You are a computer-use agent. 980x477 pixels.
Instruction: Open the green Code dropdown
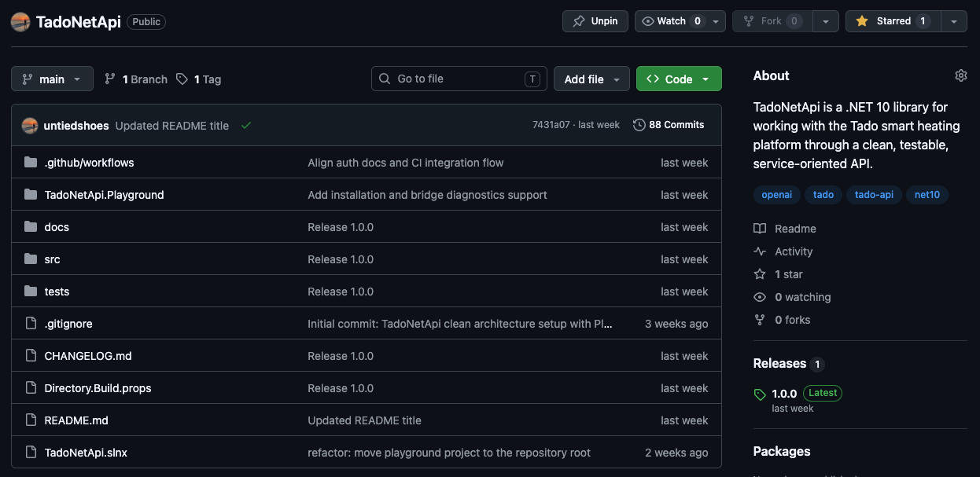click(x=678, y=79)
